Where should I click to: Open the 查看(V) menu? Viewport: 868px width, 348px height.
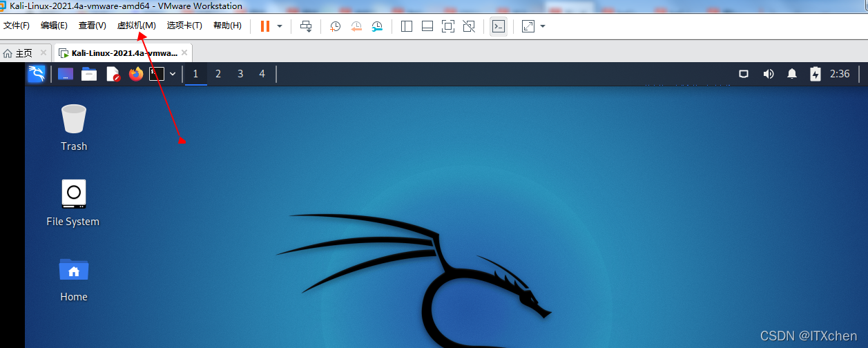(92, 26)
